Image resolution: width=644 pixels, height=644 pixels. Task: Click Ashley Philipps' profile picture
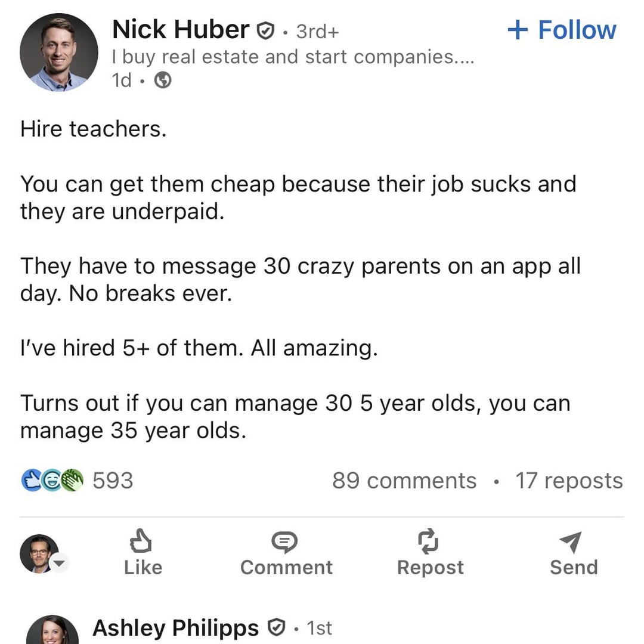coord(52,631)
